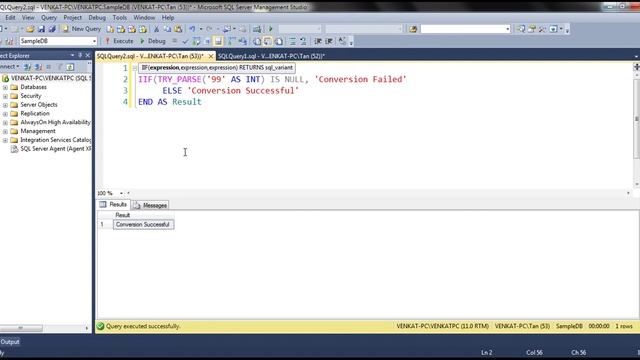Switch to the Messages tab
The width and height of the screenshot is (640, 360).
[150, 205]
